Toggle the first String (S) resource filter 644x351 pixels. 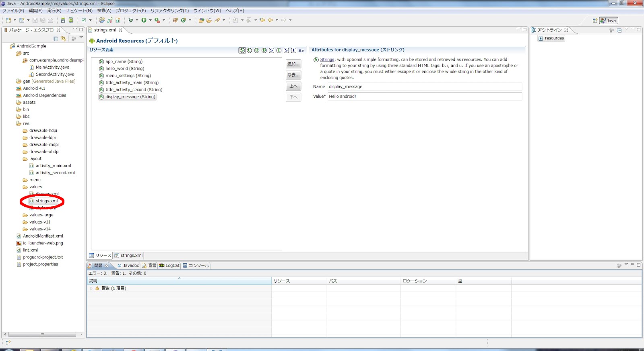click(x=242, y=50)
